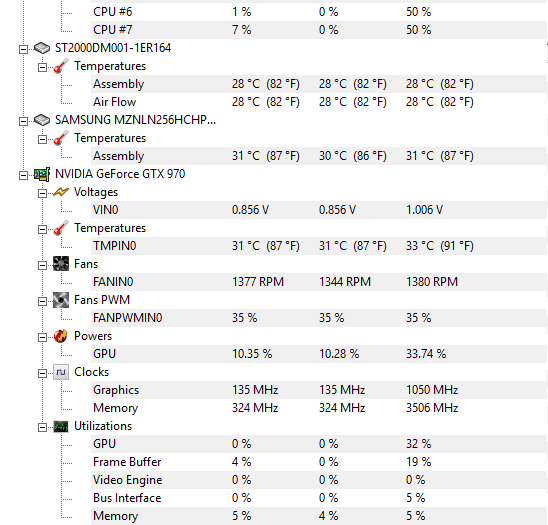Click the Fans PWM icon

61,300
